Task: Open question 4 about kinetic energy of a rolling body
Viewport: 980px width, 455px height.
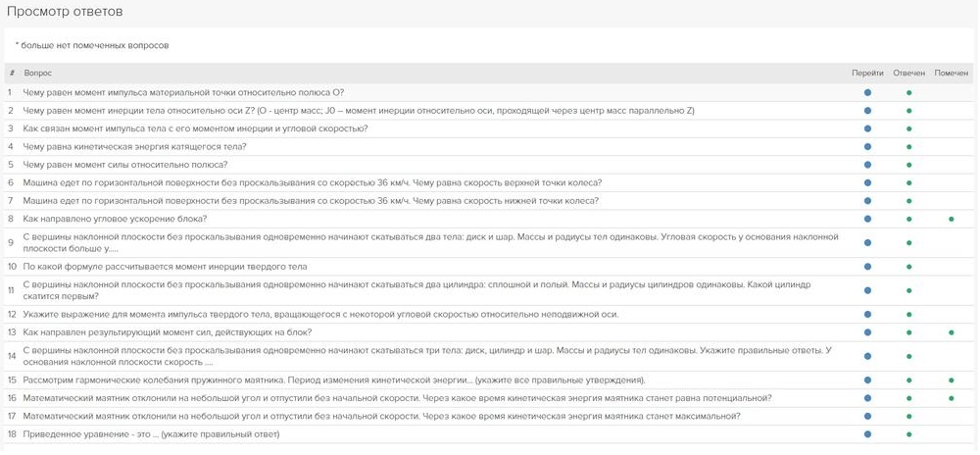Action: click(134, 147)
